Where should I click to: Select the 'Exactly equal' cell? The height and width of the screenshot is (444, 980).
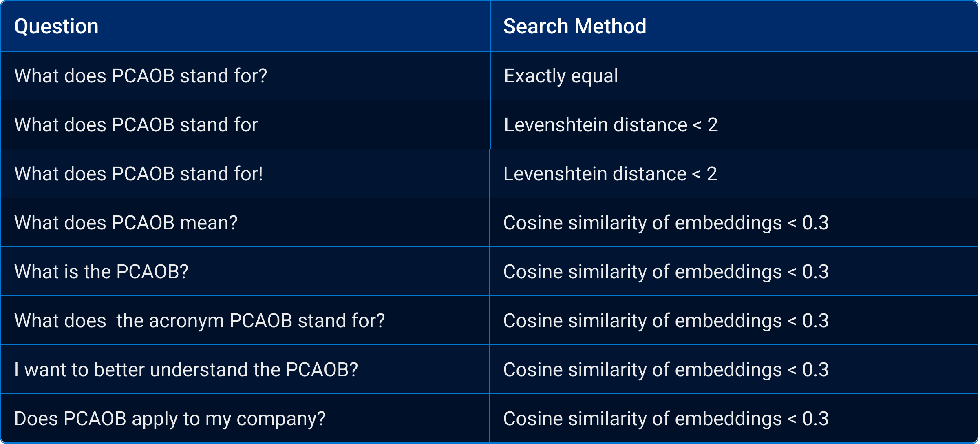(734, 76)
